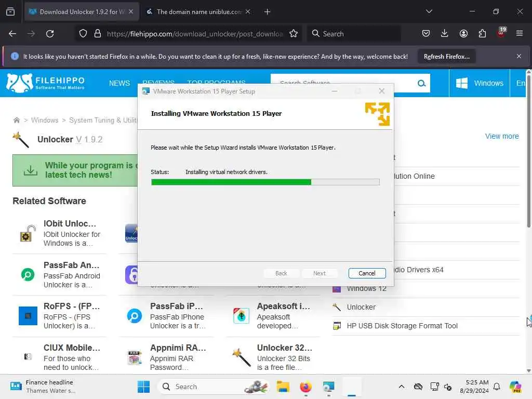Click Unlocker in the sidebar list

click(x=361, y=307)
